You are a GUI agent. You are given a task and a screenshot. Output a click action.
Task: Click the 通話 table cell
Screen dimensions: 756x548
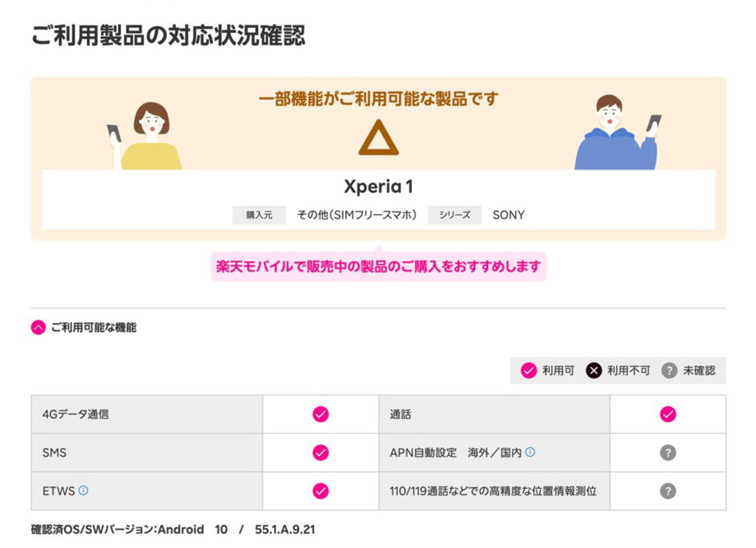pyautogui.click(x=494, y=414)
